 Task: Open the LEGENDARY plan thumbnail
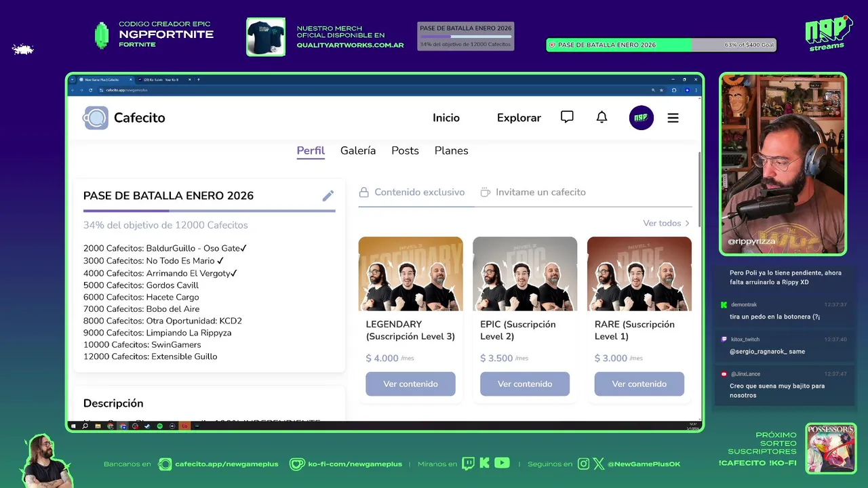(410, 274)
